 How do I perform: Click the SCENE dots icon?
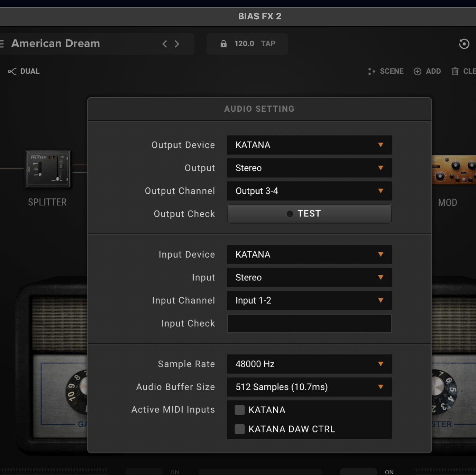point(372,71)
